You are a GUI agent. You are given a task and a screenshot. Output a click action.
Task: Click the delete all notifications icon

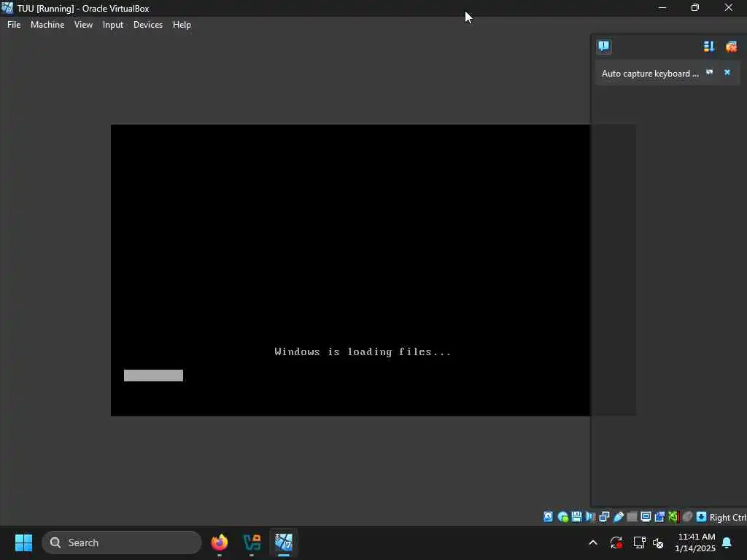click(x=731, y=46)
